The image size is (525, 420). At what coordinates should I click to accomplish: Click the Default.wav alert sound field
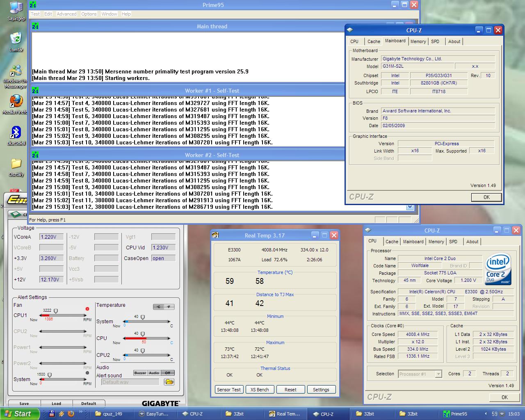130,382
